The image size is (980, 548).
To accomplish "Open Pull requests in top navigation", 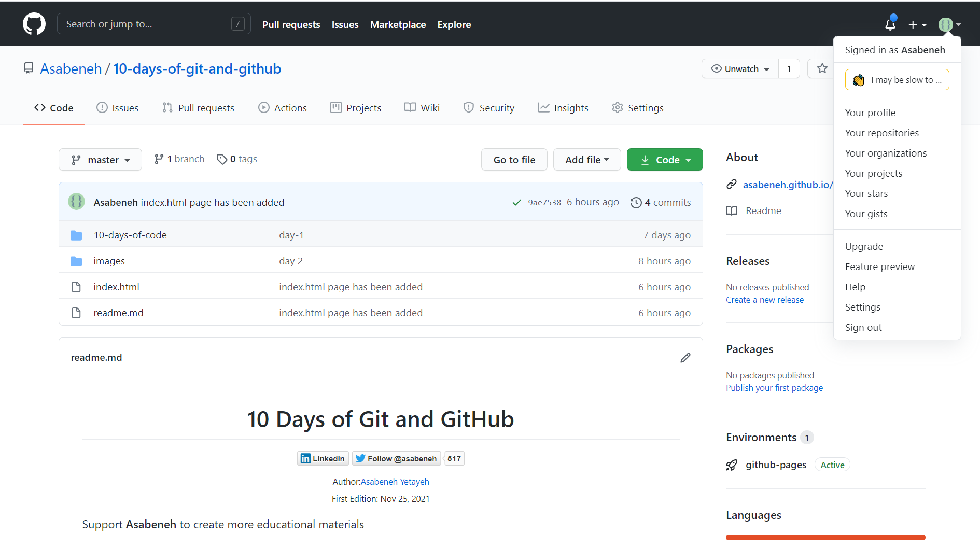I will click(291, 24).
